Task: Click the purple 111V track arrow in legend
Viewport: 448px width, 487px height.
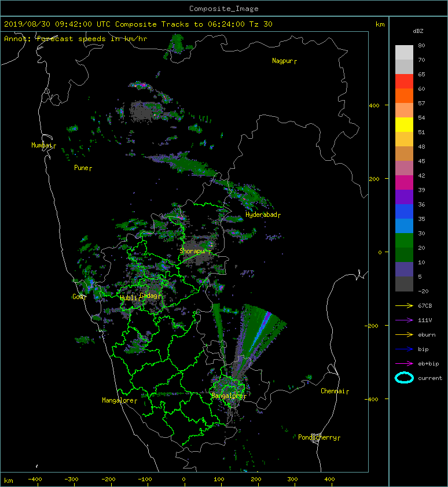Action: coord(404,320)
